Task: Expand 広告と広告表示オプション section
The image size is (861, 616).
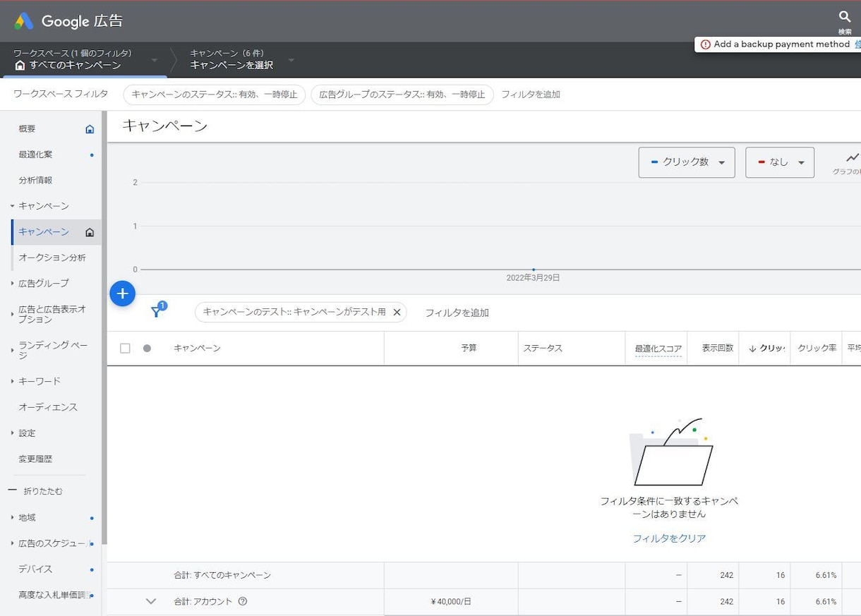Action: (12, 315)
